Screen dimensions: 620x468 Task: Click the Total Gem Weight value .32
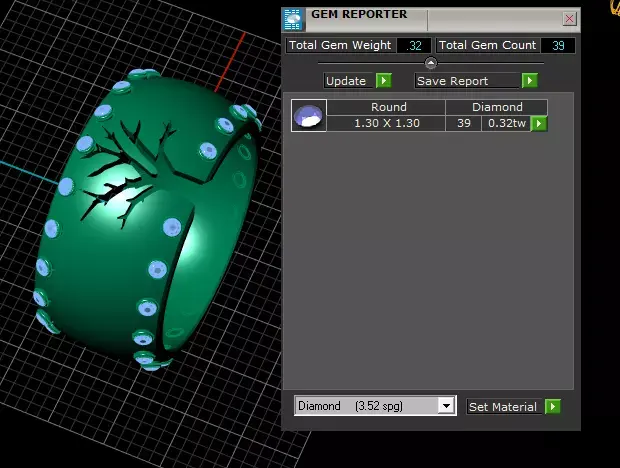click(x=414, y=45)
